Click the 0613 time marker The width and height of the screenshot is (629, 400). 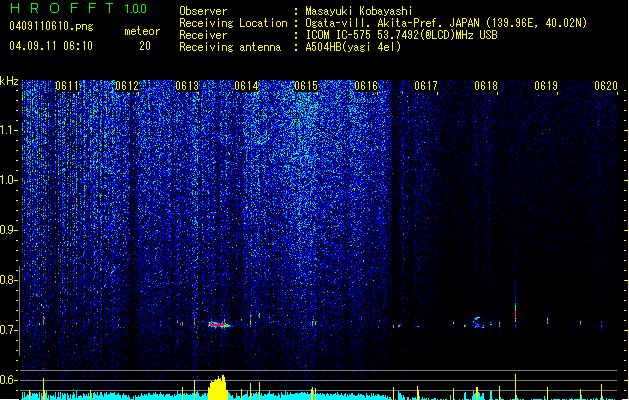point(187,86)
